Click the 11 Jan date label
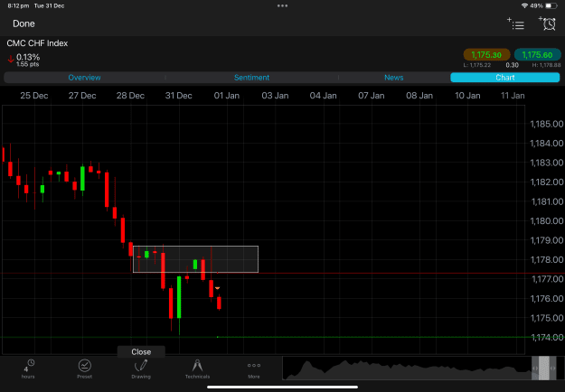The image size is (565, 392). (513, 96)
